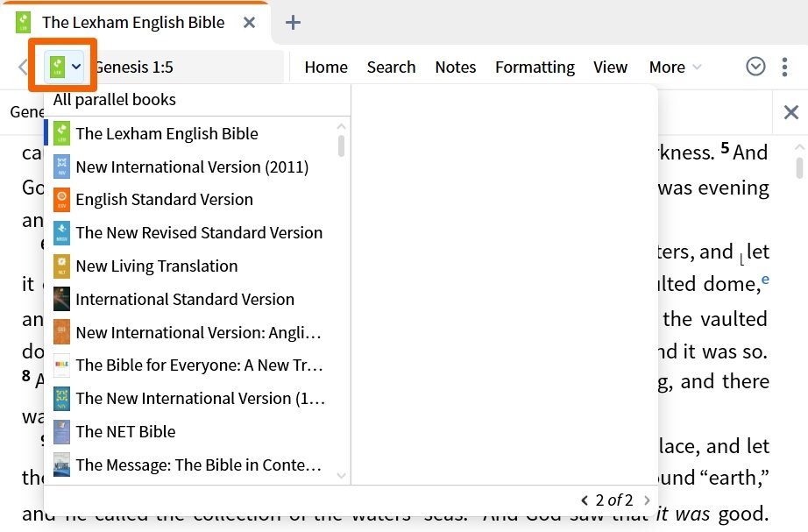Close the panel with the X icon
Screen dimensions: 808x532
(791, 112)
